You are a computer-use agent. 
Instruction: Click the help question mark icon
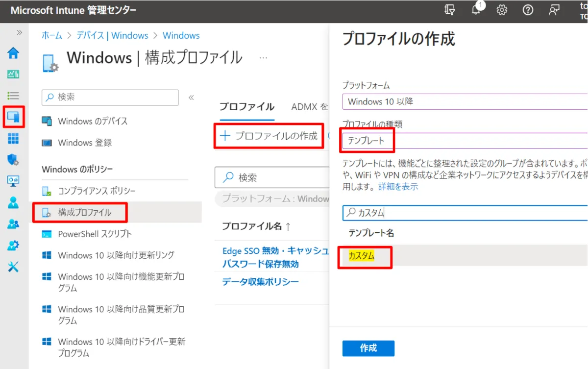coord(528,10)
